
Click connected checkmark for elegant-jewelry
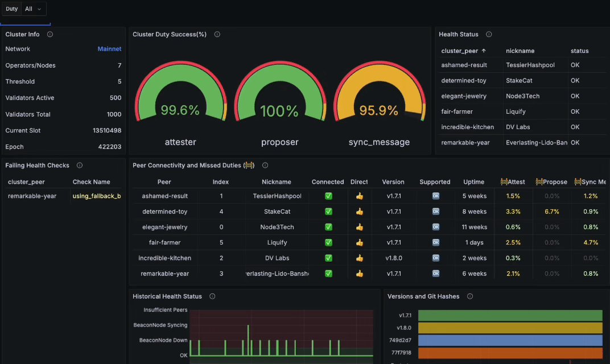[328, 227]
